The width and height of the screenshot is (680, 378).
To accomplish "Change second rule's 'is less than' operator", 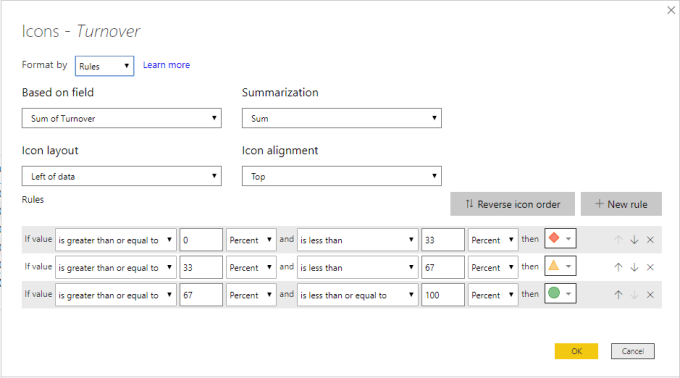I will (x=358, y=267).
